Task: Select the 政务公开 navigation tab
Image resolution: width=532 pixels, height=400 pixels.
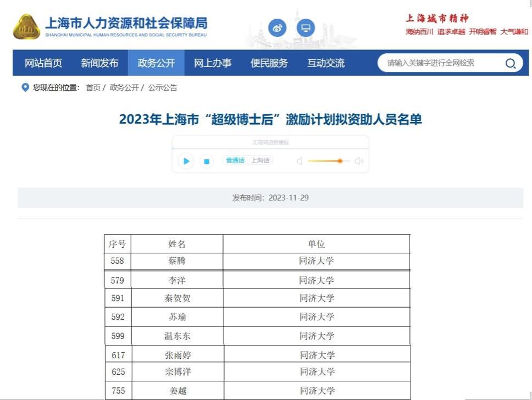Action: click(x=156, y=63)
